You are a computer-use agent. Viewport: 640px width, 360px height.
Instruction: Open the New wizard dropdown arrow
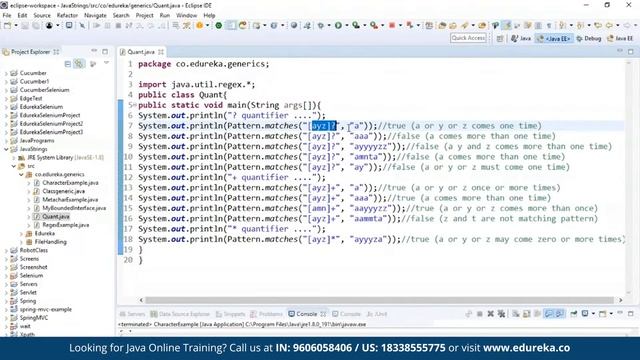click(16, 25)
